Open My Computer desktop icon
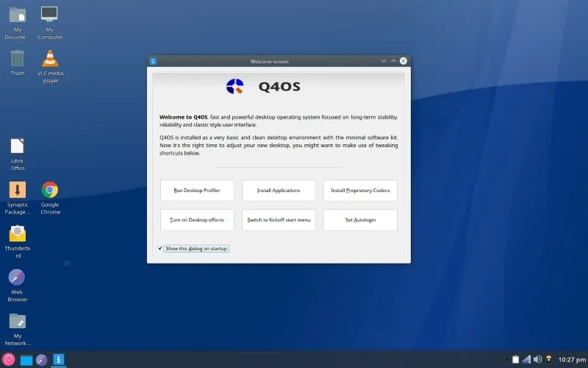 tap(50, 15)
